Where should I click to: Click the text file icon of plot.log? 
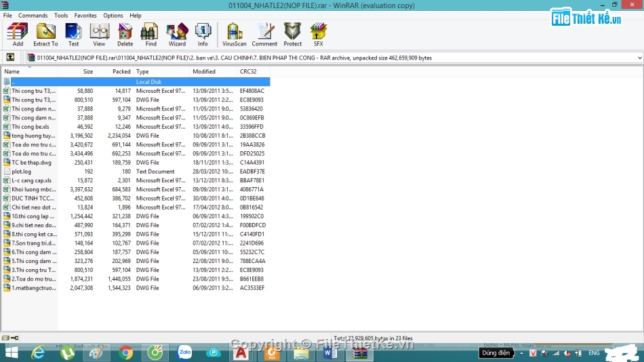point(7,172)
